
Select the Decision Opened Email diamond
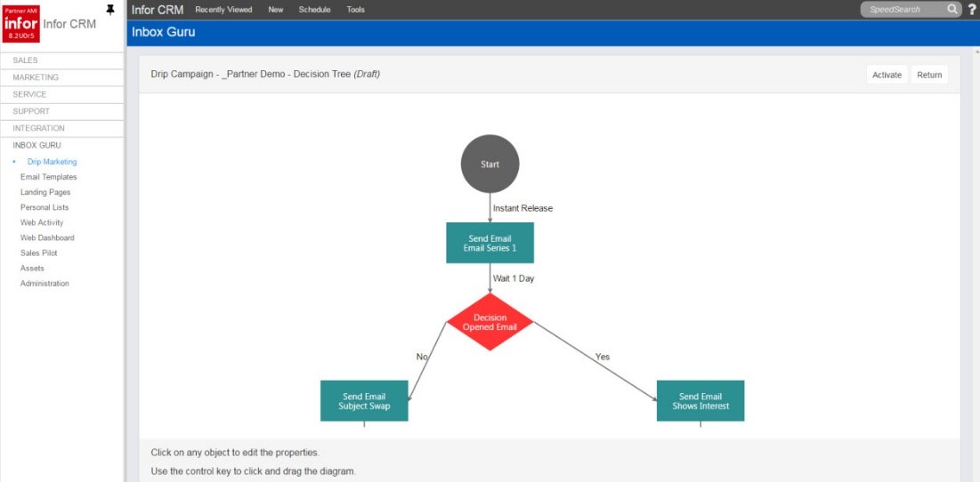pos(490,322)
